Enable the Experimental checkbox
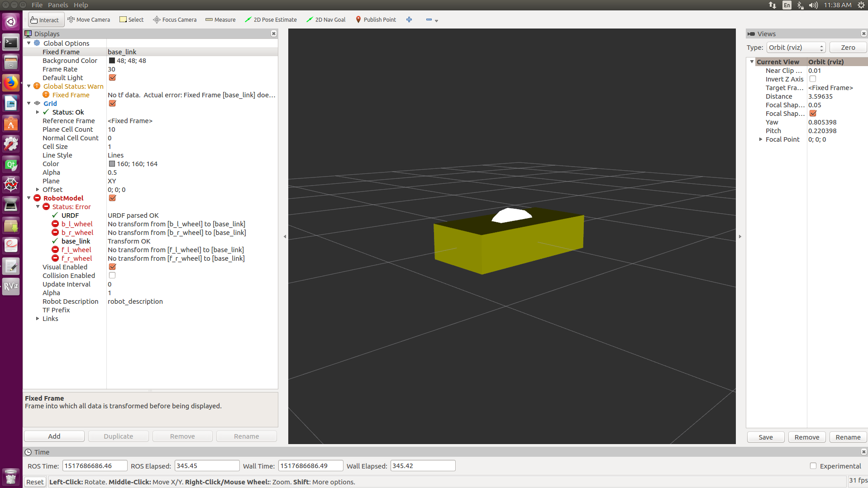Image resolution: width=868 pixels, height=488 pixels. pyautogui.click(x=813, y=466)
